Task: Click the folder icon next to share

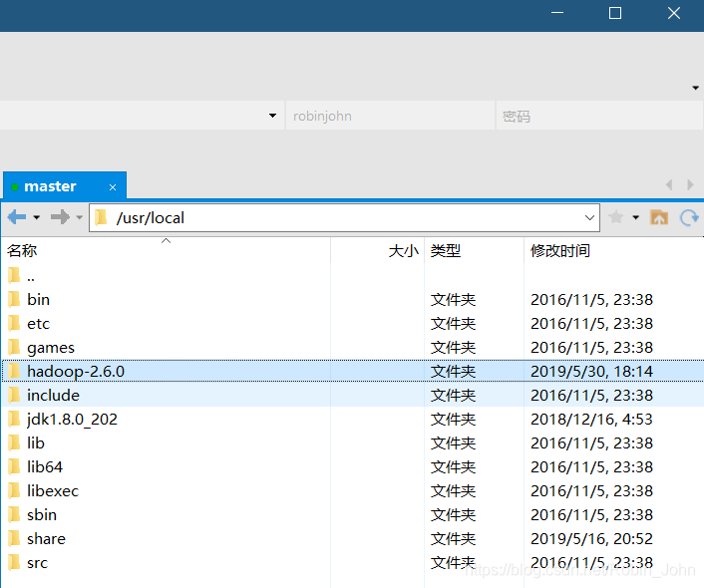Action: (x=14, y=538)
